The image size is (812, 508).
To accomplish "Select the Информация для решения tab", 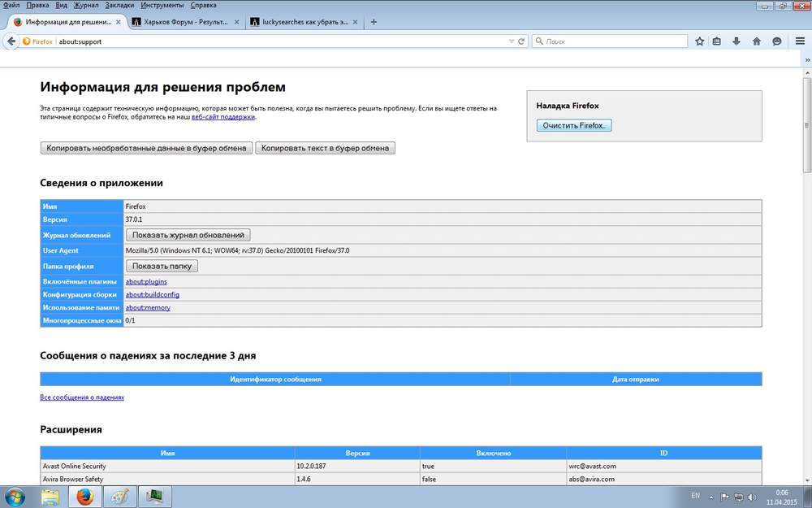I will [67, 22].
